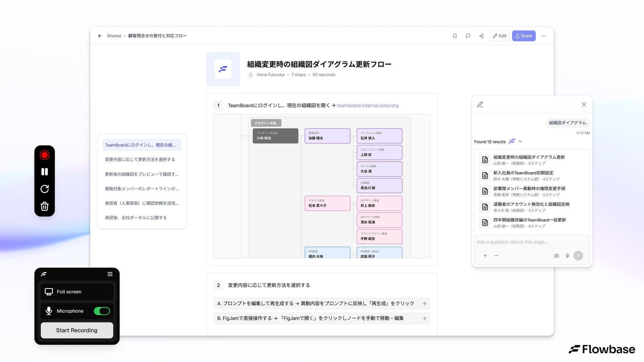Open teamboard.internal.corp/org link
644x362 pixels.
coord(368,106)
